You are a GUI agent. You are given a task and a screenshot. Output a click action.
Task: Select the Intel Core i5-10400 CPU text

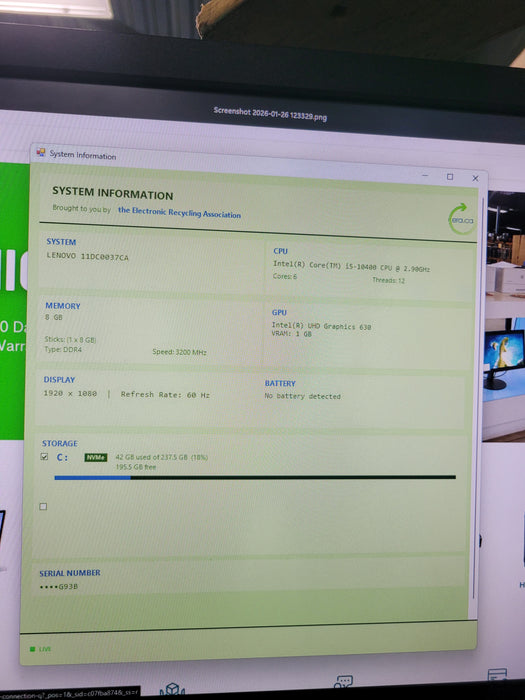pyautogui.click(x=351, y=267)
